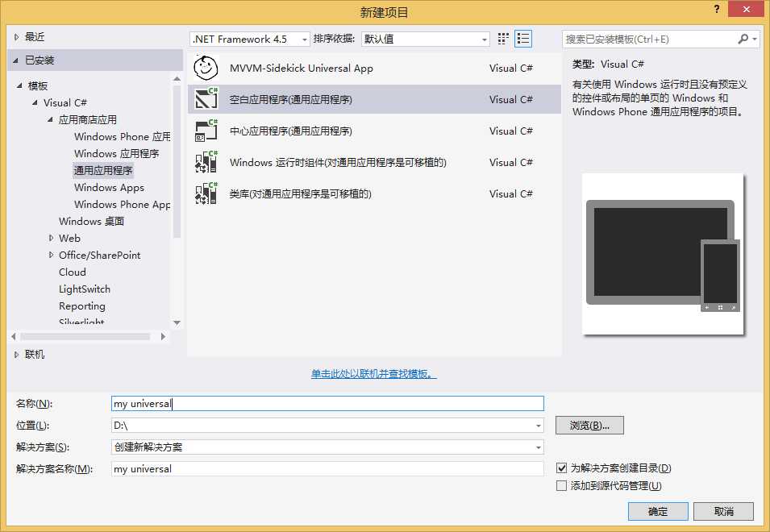Switch template list to medium icon view

(x=502, y=38)
